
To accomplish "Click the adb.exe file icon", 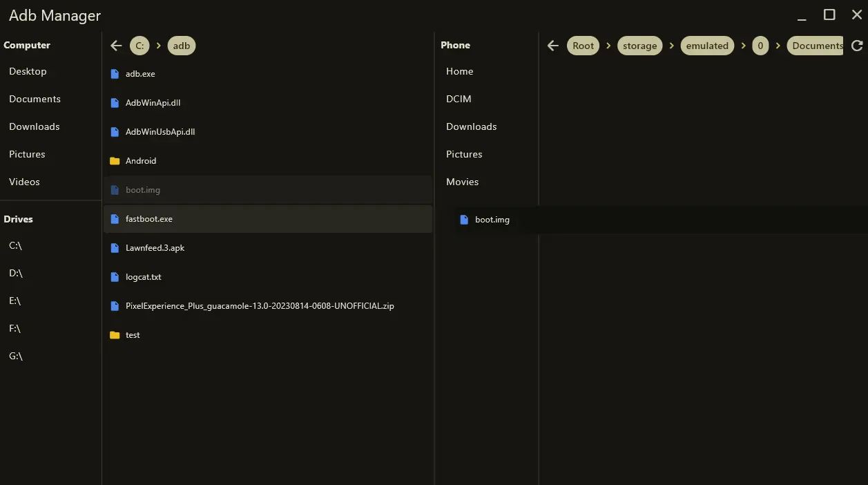I will 115,74.
